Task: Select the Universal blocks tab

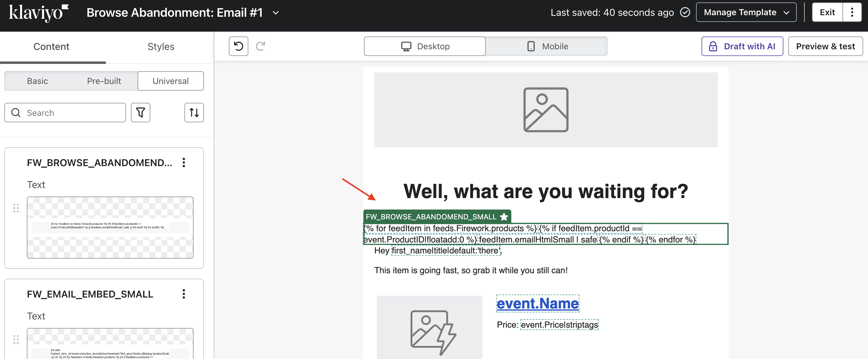Action: pos(170,81)
